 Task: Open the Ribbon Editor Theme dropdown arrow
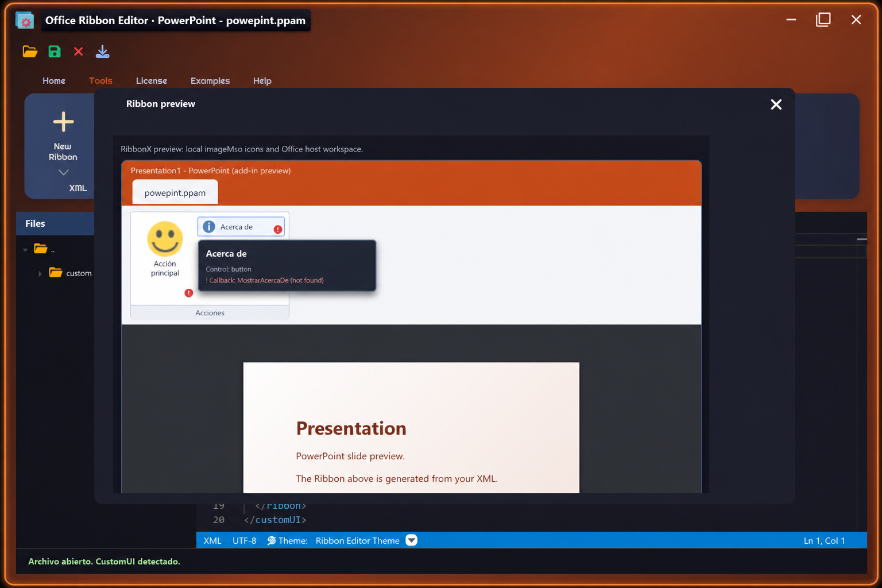(411, 540)
